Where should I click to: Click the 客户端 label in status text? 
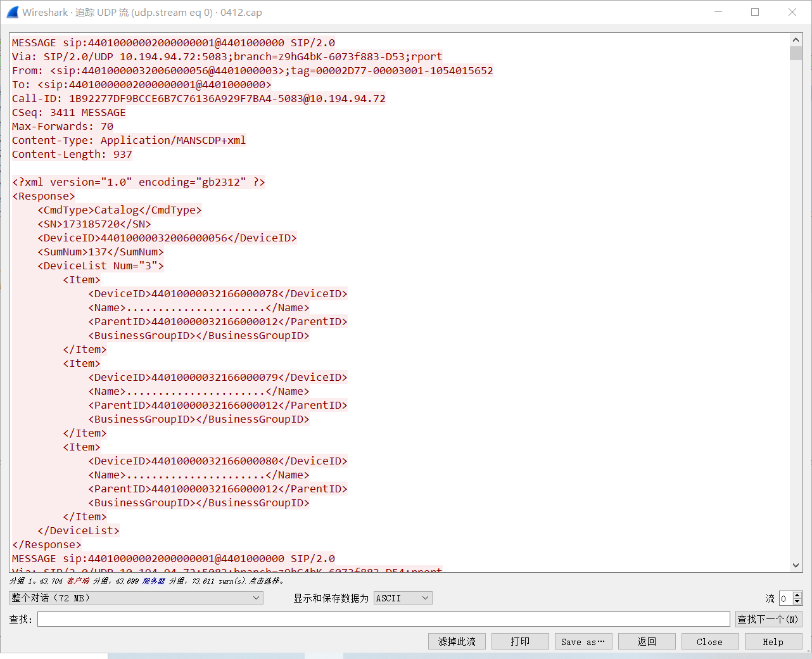78,580
